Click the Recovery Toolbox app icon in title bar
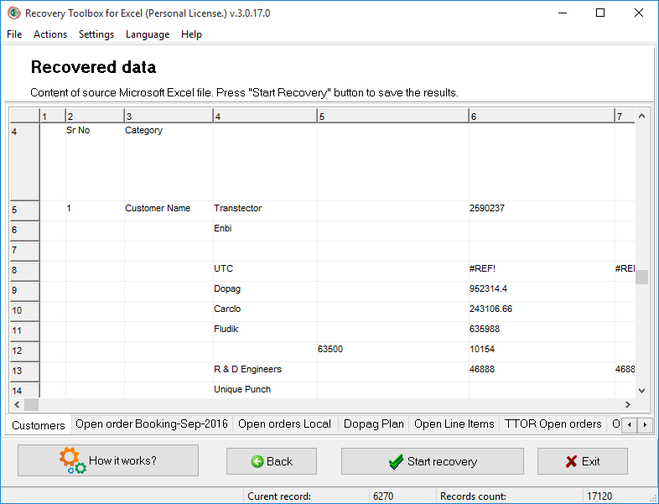 click(x=14, y=13)
